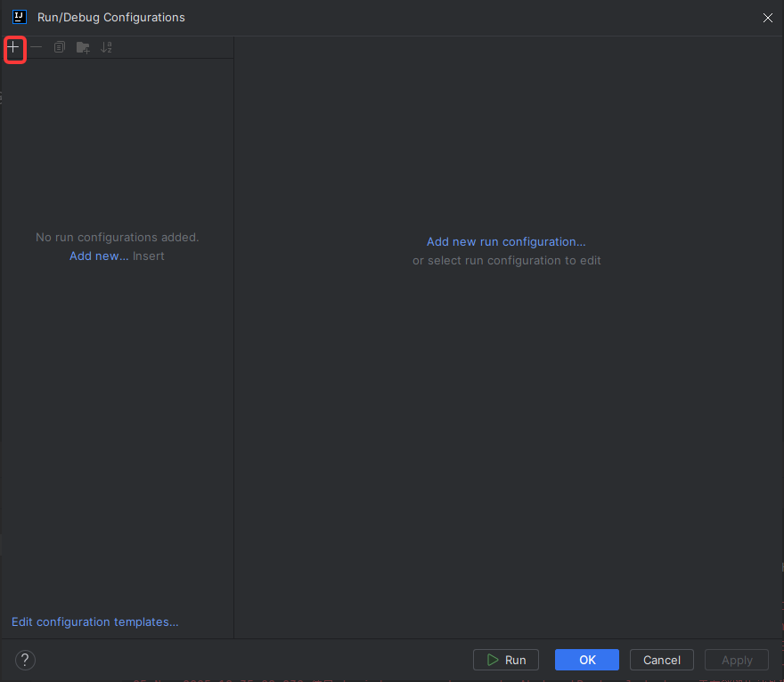The image size is (784, 682).
Task: Apply configuration changes
Action: coord(736,660)
